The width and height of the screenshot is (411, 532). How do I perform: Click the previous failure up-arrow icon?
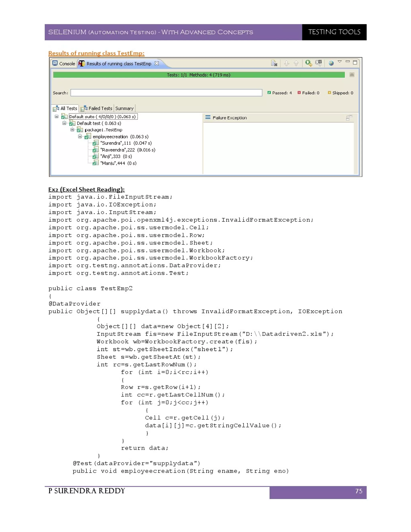296,63
